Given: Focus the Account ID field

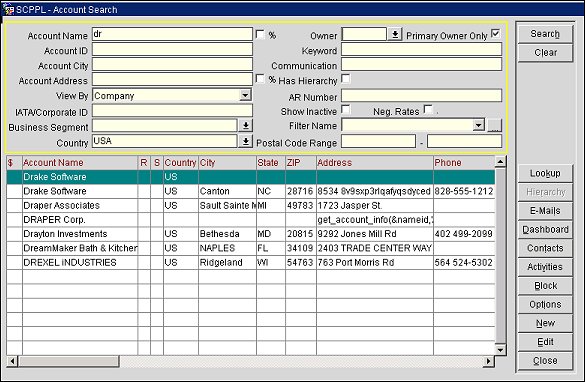Looking at the screenshot, I should [x=172, y=49].
